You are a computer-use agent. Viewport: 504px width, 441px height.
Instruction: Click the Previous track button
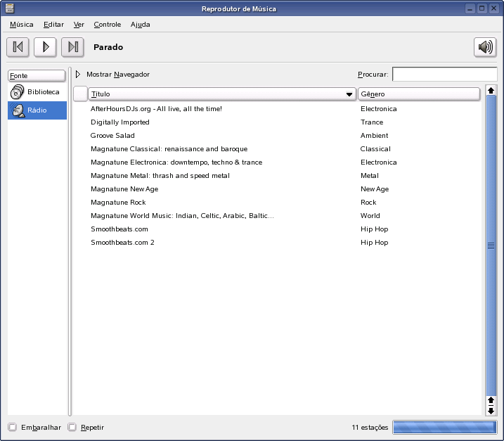pyautogui.click(x=18, y=47)
